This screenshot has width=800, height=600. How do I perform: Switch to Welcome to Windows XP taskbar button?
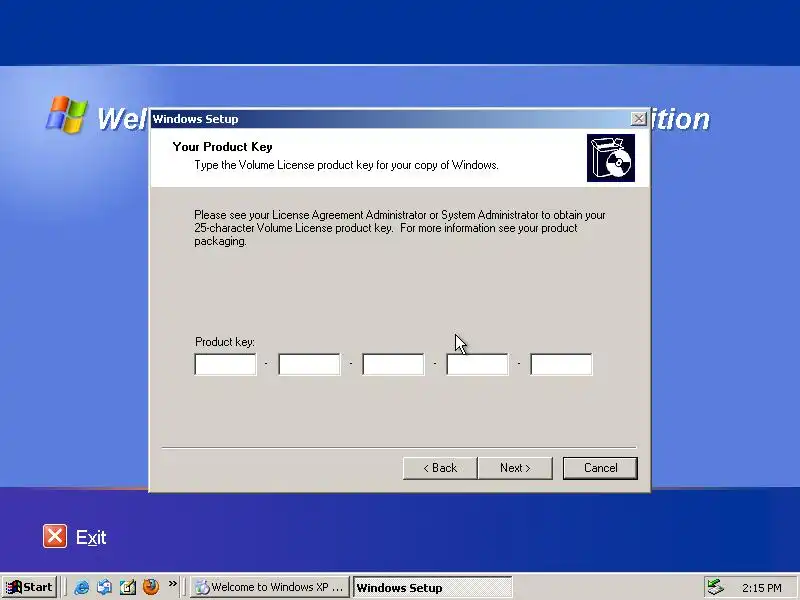pyautogui.click(x=269, y=587)
